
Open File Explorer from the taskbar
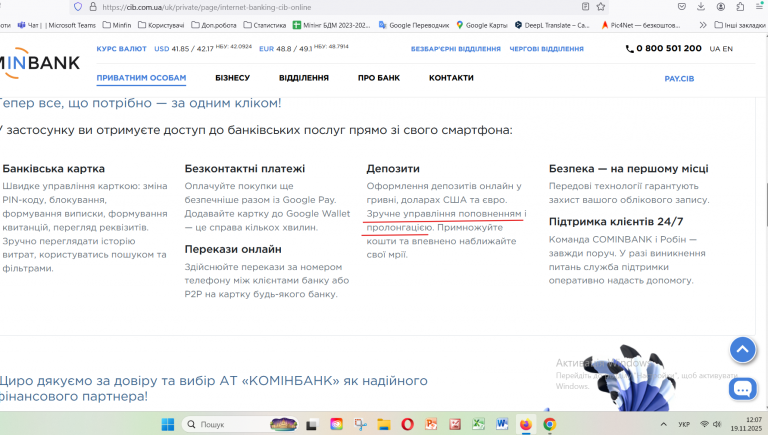(384, 424)
